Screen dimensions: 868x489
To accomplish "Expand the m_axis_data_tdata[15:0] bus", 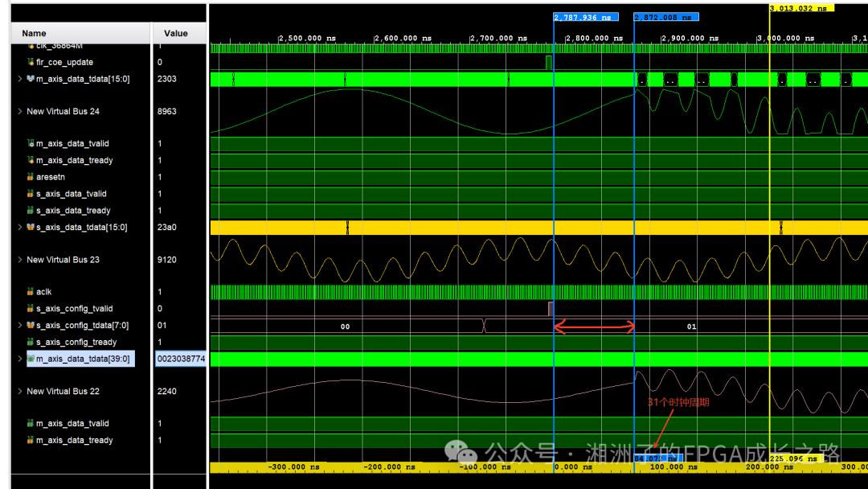I will click(x=20, y=79).
